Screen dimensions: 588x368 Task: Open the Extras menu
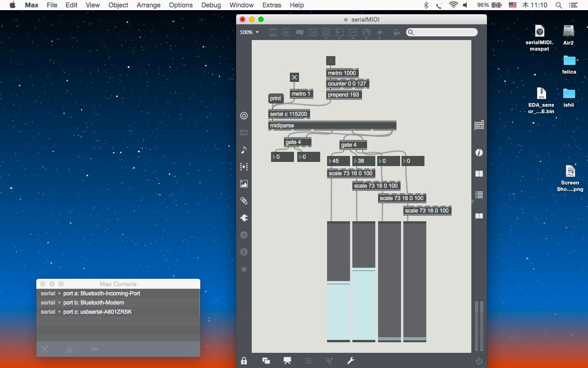click(x=271, y=5)
